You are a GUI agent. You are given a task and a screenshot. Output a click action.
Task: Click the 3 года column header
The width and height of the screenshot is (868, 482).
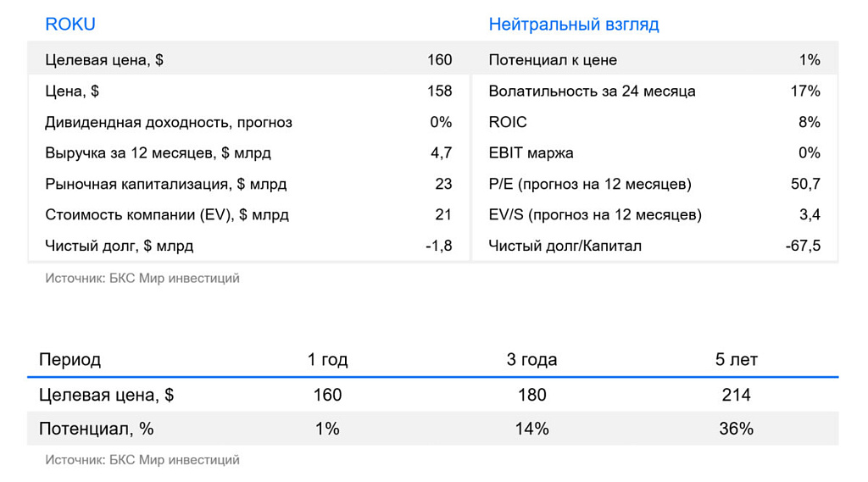(x=531, y=360)
